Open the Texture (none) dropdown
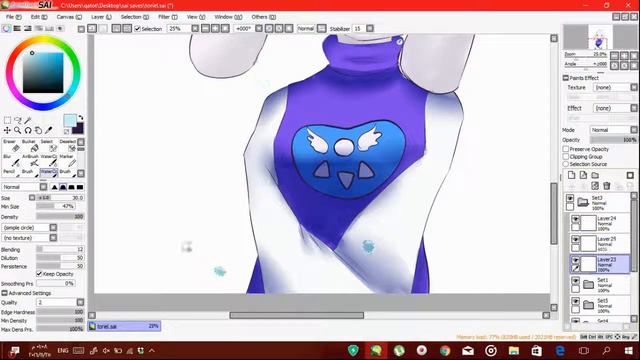Screen dimensions: 640x360 pos(616,87)
